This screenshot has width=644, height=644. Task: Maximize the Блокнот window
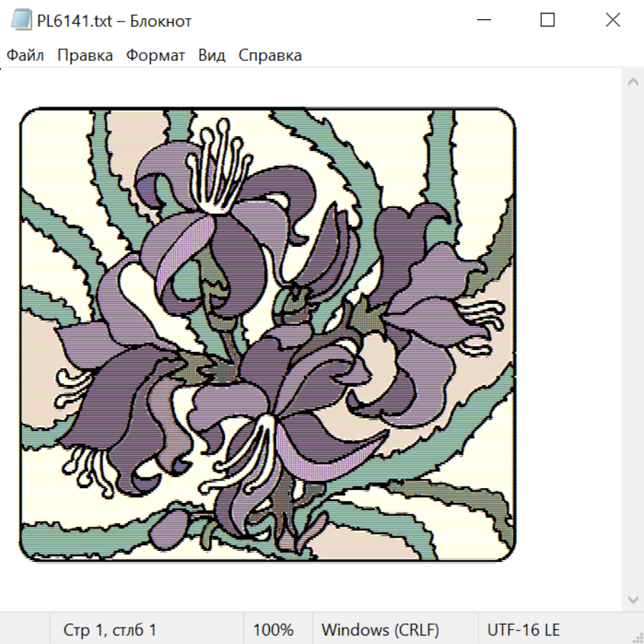pos(547,20)
